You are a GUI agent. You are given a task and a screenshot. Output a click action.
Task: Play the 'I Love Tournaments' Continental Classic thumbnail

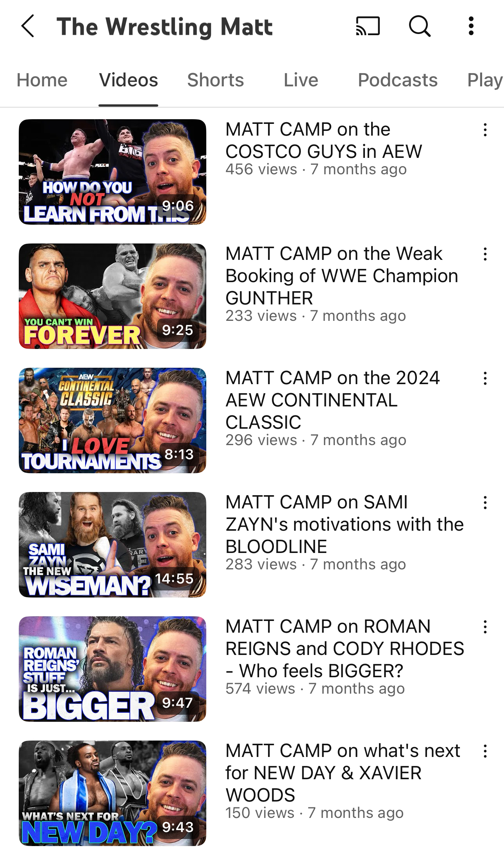[113, 420]
